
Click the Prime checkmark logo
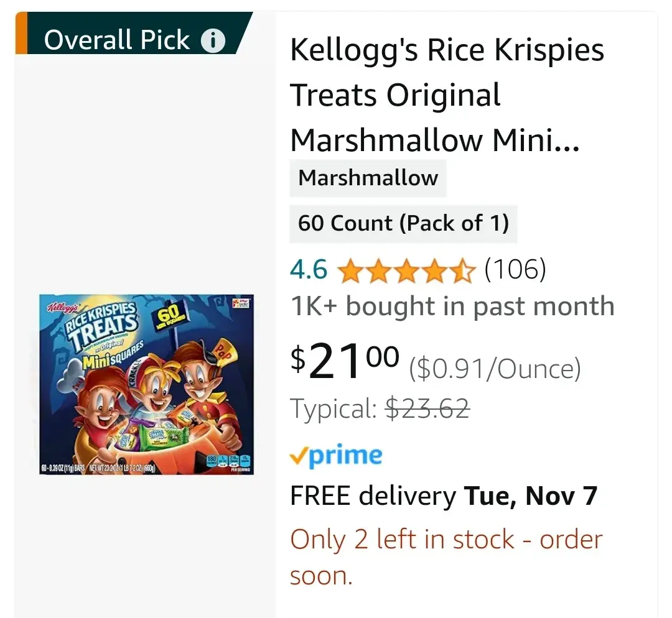tap(336, 456)
